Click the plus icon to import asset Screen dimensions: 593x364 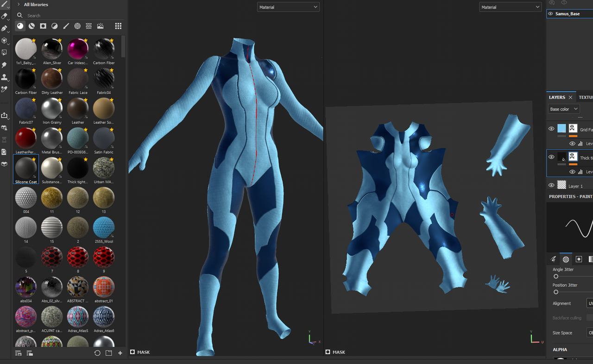(120, 353)
